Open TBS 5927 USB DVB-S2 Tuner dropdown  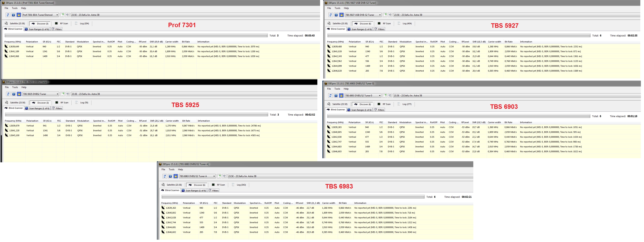coord(363,15)
